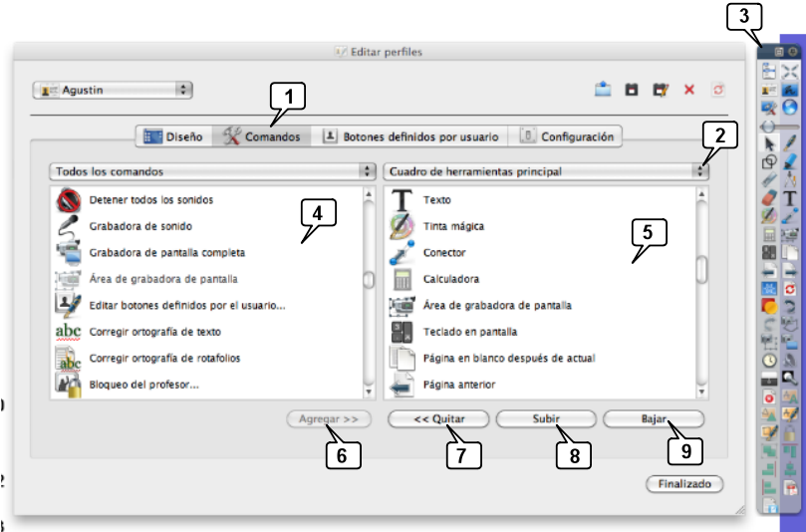
Task: Click the Finalizado button
Action: tap(683, 484)
